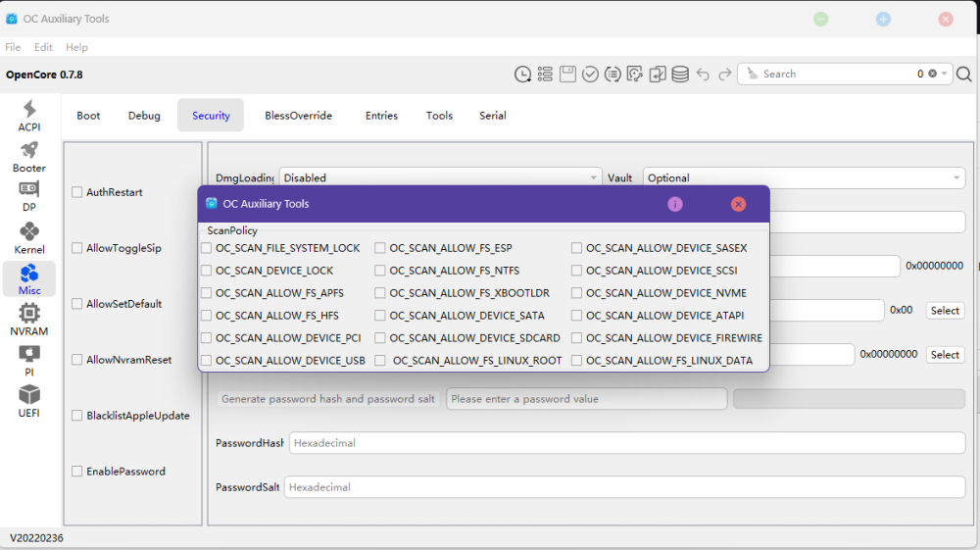This screenshot has height=550, width=980.
Task: Check OC_SCAN_ALLOW_FS_LINUX_ROOT
Action: [x=380, y=361]
